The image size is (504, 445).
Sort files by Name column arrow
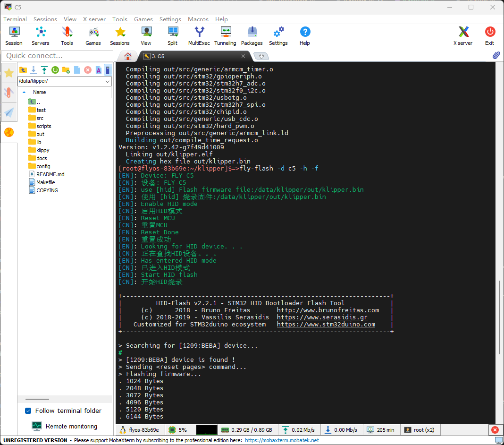[24, 92]
